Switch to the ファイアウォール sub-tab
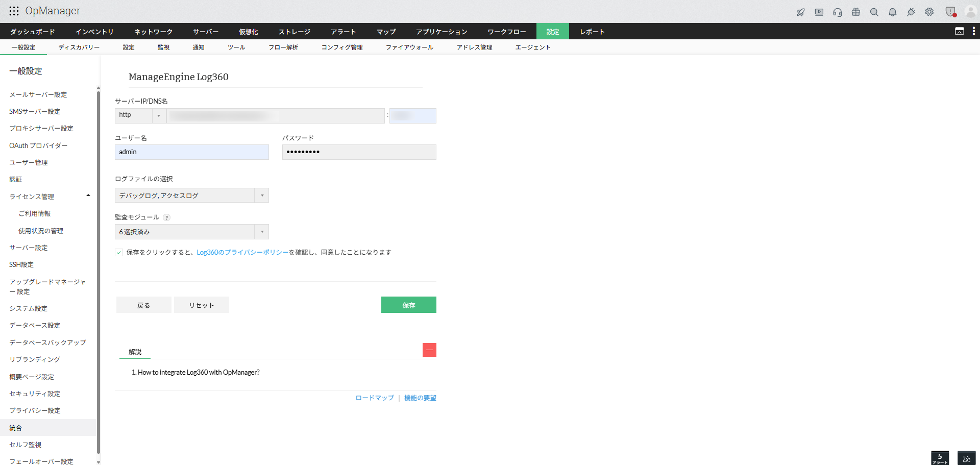This screenshot has width=980, height=465. [409, 47]
